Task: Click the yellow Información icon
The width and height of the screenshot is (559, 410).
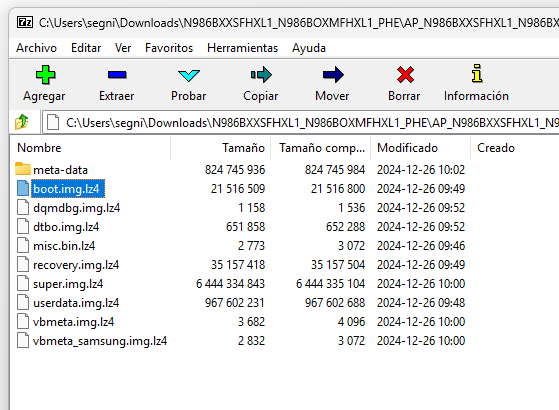Action: click(477, 73)
